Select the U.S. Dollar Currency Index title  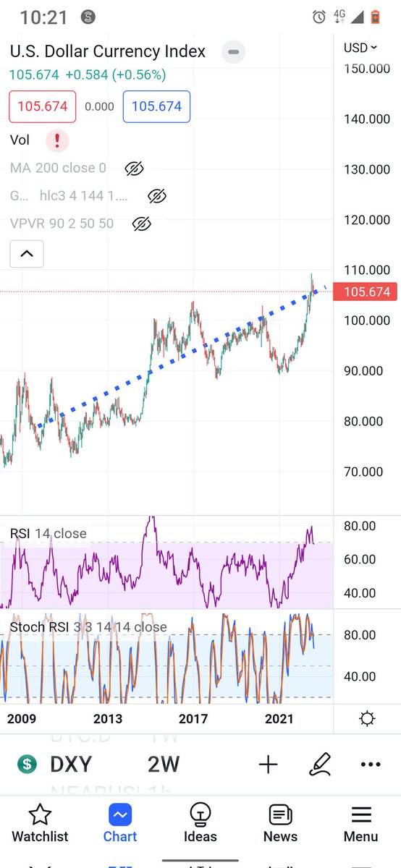tap(108, 52)
